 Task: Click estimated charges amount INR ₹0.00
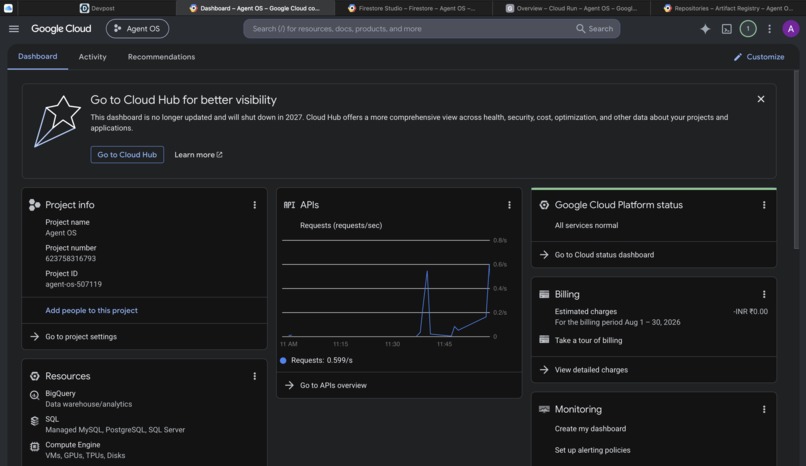coord(750,311)
